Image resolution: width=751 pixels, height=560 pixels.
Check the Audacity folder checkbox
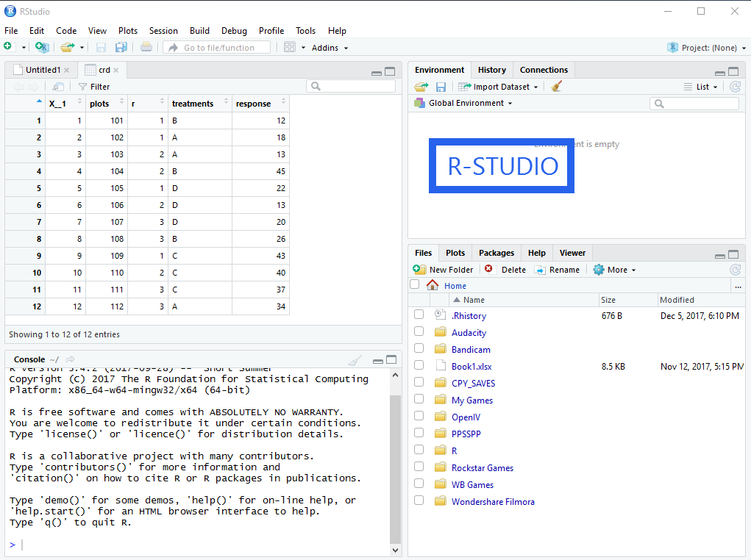point(419,331)
